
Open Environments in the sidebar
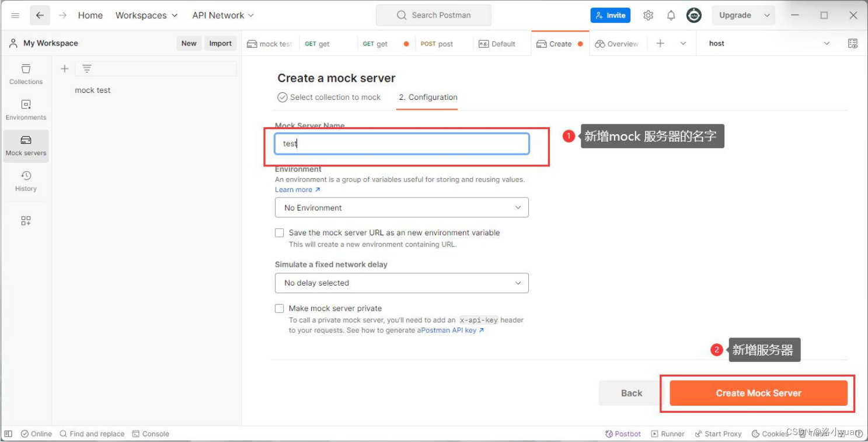coord(26,110)
